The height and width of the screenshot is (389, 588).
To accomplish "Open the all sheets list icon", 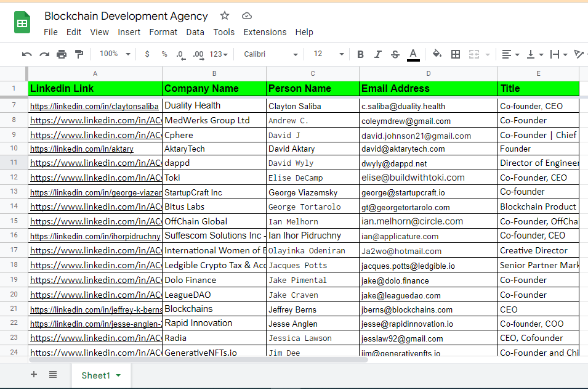I will 53,374.
